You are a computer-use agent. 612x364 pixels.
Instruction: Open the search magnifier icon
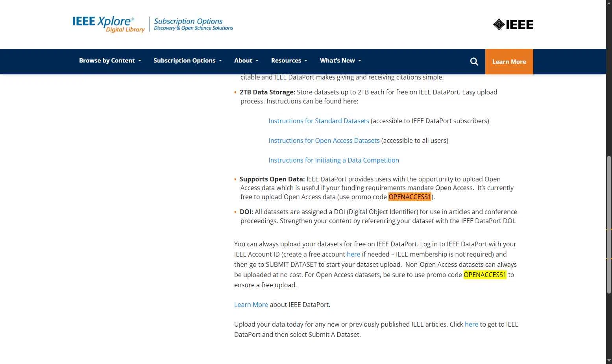pos(474,61)
